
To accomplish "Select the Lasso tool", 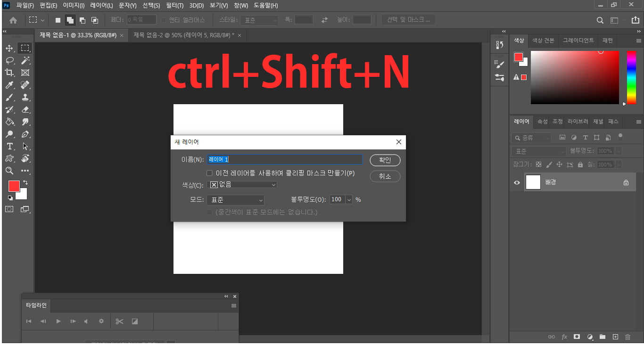I will [9, 60].
